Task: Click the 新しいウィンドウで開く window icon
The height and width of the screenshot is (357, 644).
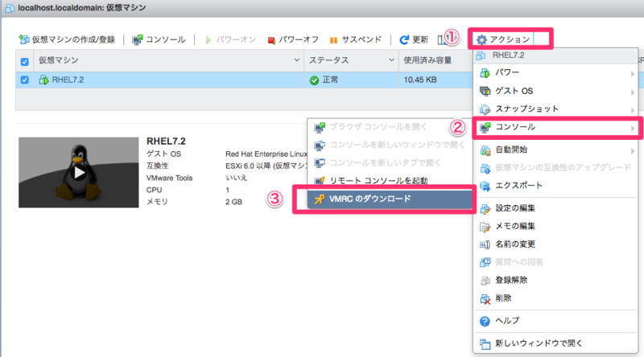Action: 485,344
